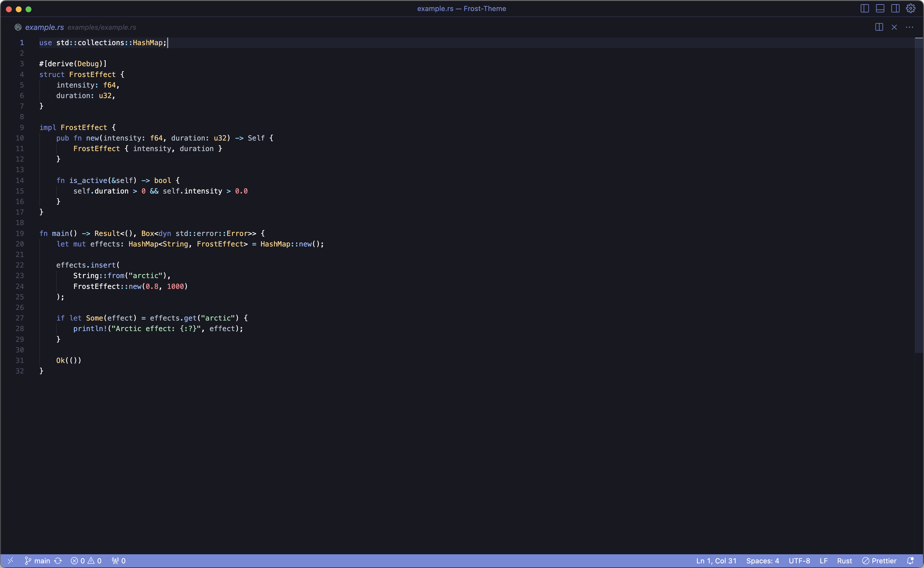Click the main git branch indicator
Image resolution: width=924 pixels, height=568 pixels.
[38, 560]
